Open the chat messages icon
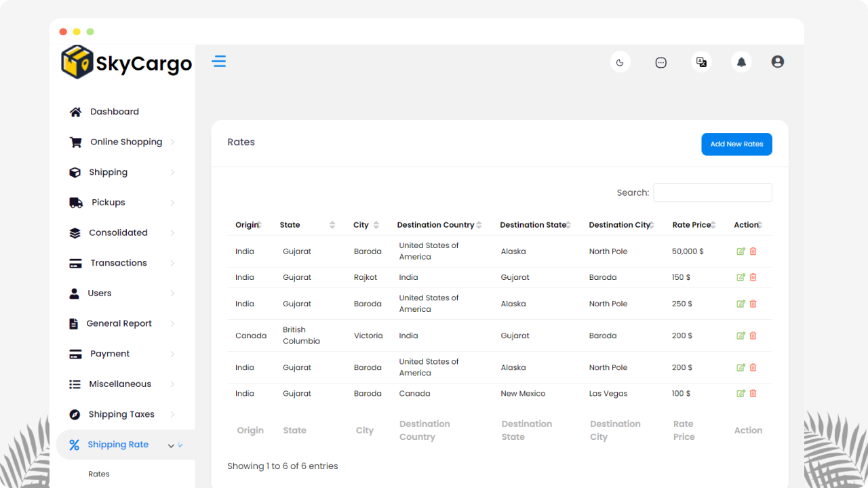This screenshot has height=488, width=868. coord(660,62)
